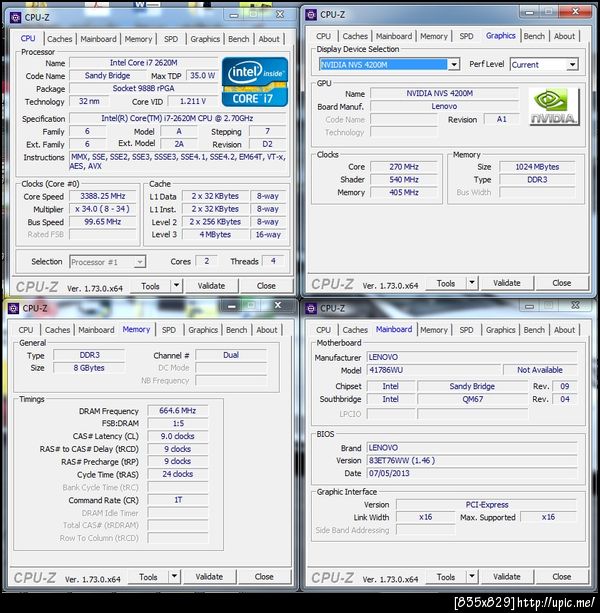Click the Level 3 cache value 4 MBytes

pyautogui.click(x=215, y=235)
